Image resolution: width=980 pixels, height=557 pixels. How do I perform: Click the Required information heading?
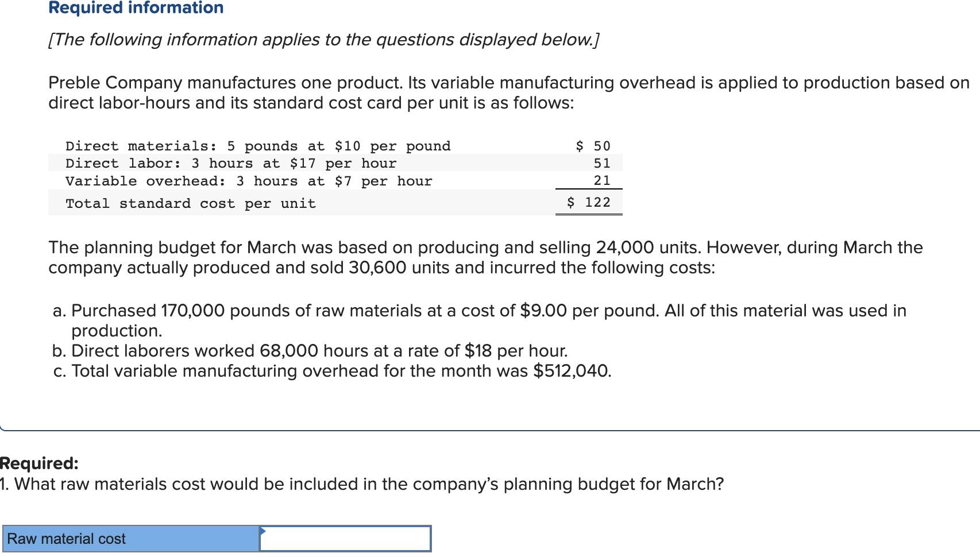pos(136,8)
